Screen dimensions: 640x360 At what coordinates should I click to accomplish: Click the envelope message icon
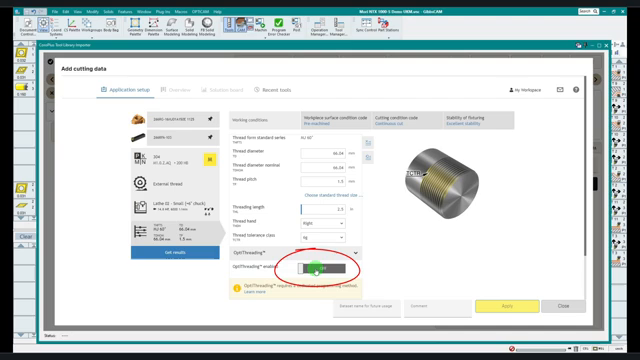pos(560,90)
